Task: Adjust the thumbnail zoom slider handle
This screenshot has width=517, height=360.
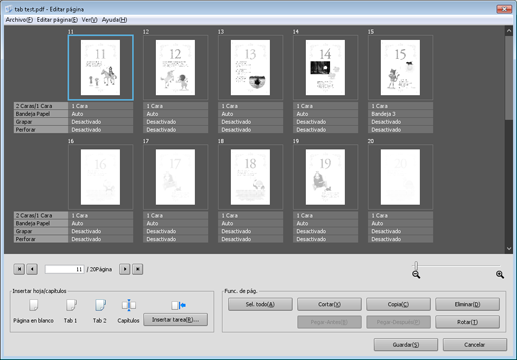Action: pyautogui.click(x=416, y=266)
